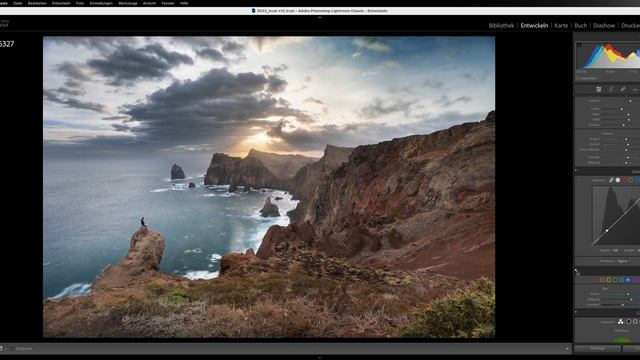Switch to the Bibliothek module
The image size is (640, 360).
click(x=501, y=25)
